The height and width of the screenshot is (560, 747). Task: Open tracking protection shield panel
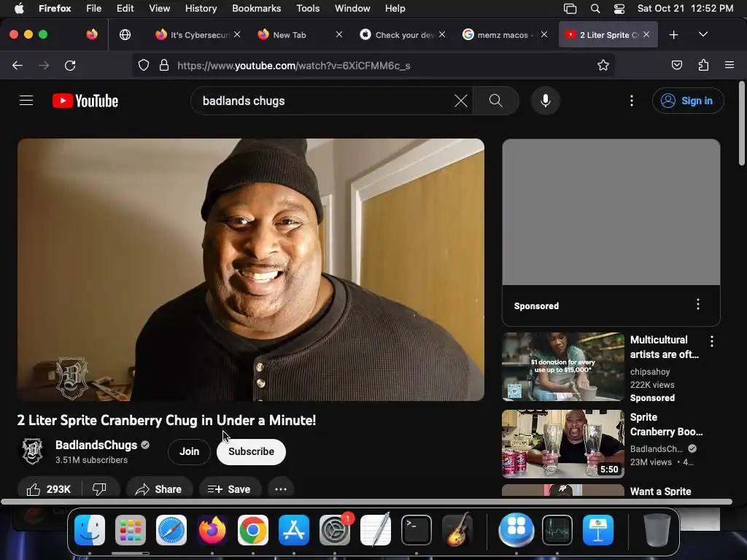(x=144, y=65)
